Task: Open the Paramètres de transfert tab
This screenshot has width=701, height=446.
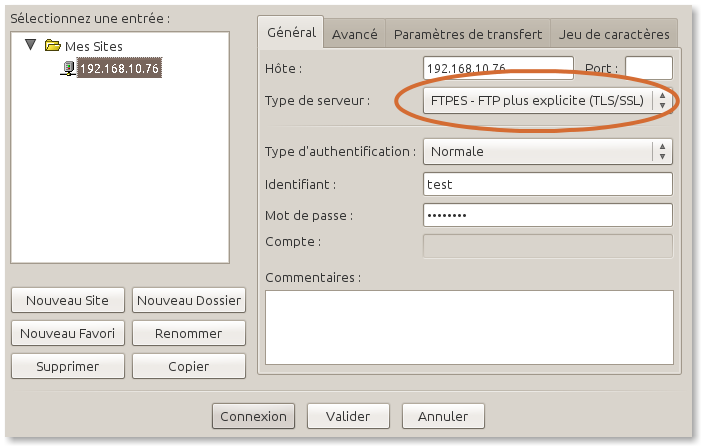Action: pos(468,34)
